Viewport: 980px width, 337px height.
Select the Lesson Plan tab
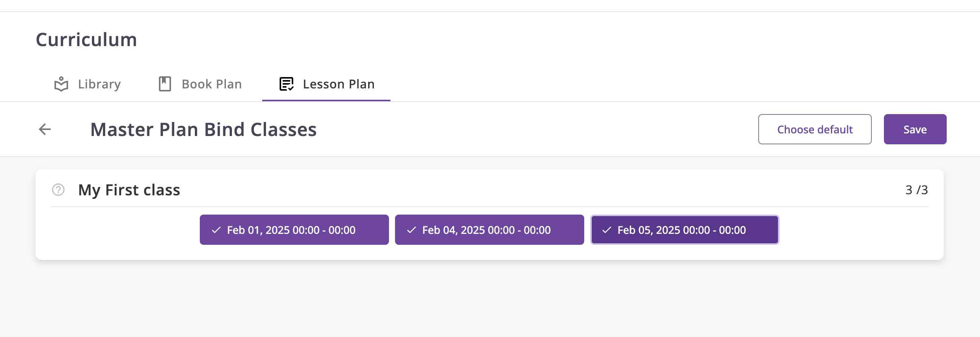[338, 84]
